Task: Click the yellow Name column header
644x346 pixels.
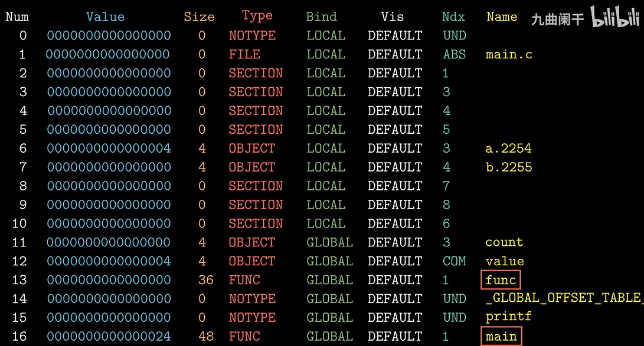Action: pos(502,17)
